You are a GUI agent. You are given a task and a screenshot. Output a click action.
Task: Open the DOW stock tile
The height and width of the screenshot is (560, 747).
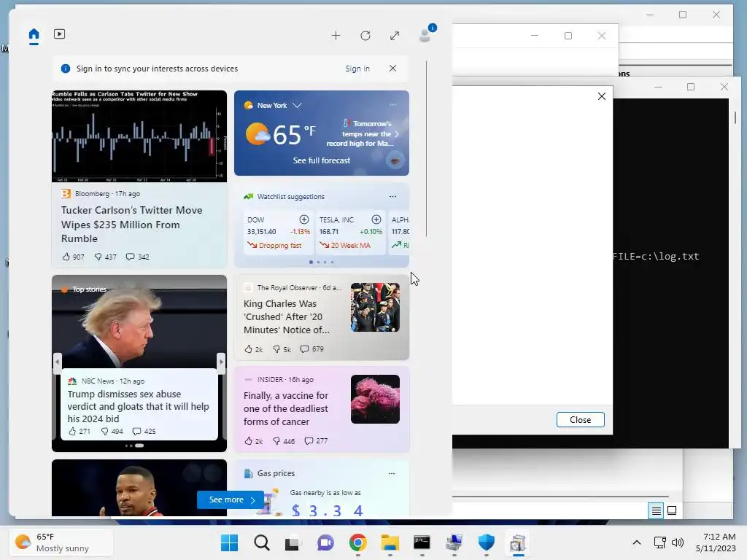click(278, 233)
